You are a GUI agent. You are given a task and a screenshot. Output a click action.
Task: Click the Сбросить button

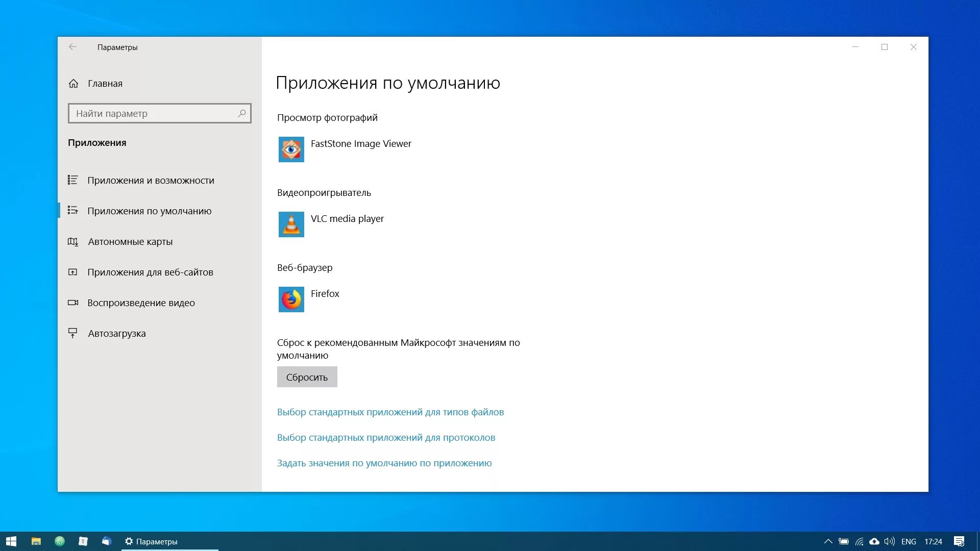(307, 377)
